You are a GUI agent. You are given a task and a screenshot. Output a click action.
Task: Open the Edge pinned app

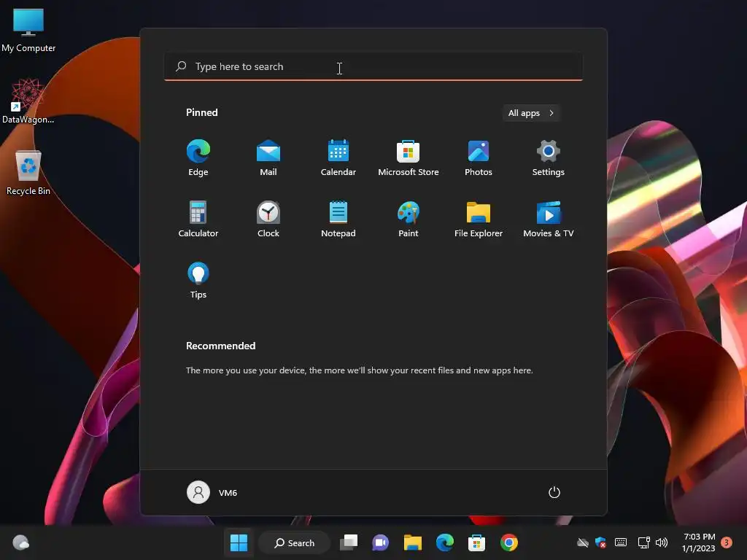[198, 158]
